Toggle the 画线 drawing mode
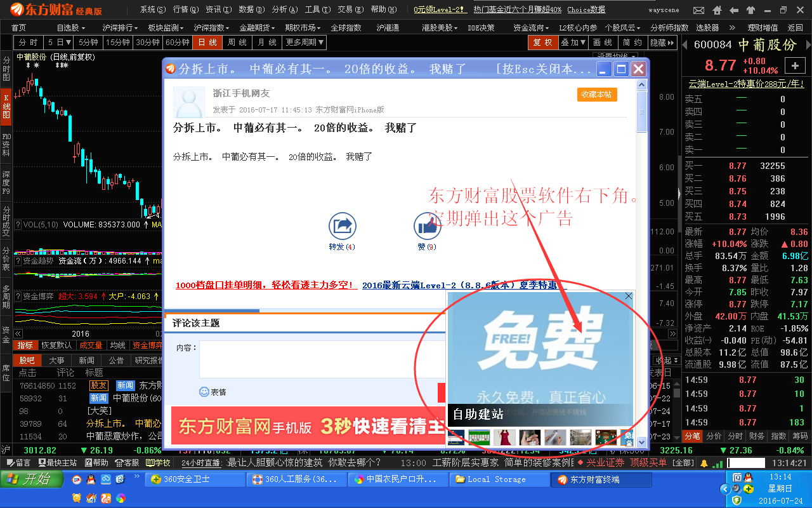 (x=602, y=42)
